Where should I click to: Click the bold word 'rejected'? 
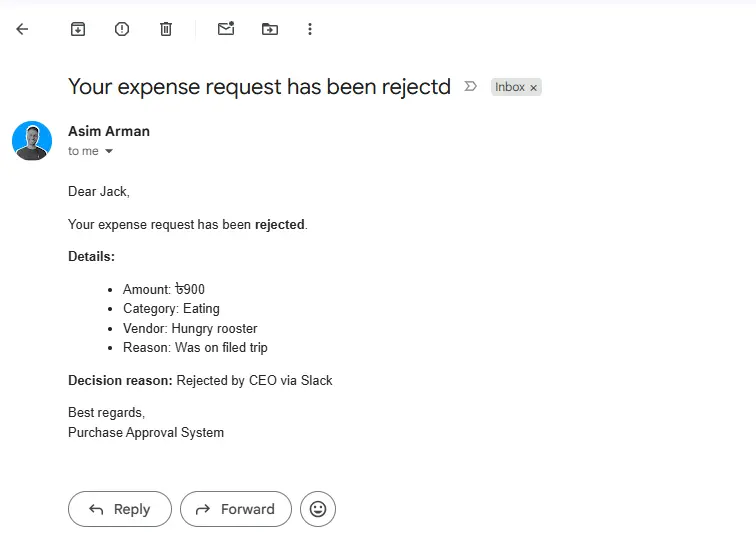tap(280, 225)
